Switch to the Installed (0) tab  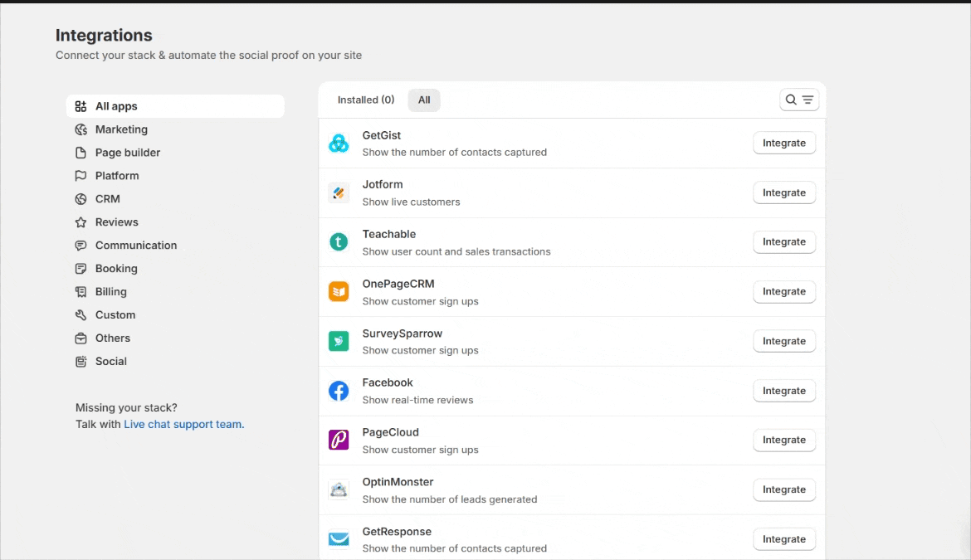click(x=366, y=100)
